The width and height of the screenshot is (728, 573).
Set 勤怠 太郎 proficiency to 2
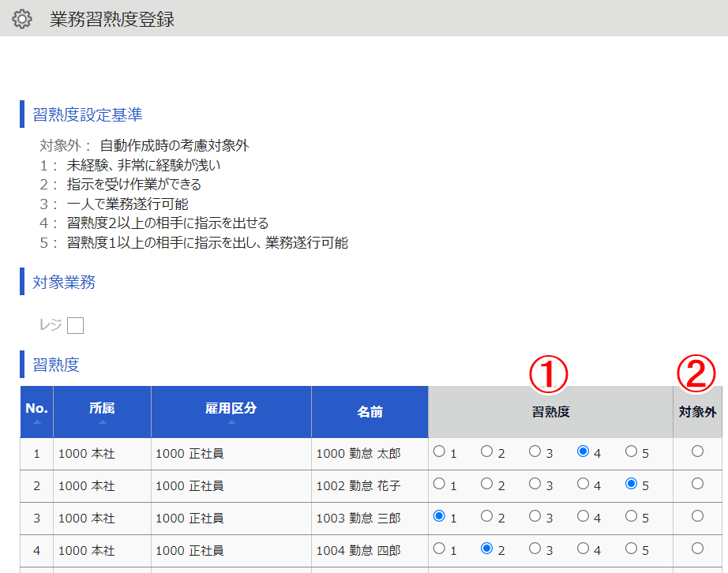click(x=486, y=451)
